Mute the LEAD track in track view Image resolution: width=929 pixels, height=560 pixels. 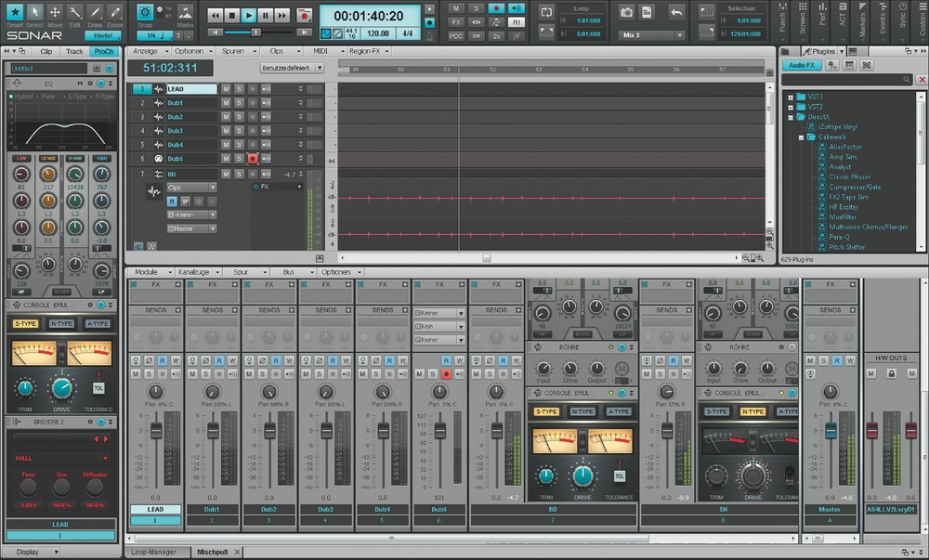tap(226, 89)
